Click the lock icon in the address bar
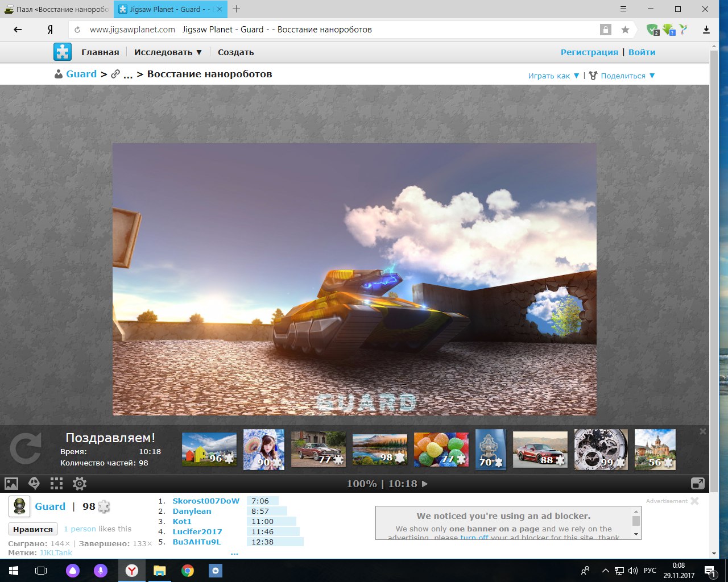The height and width of the screenshot is (582, 728). [x=606, y=30]
